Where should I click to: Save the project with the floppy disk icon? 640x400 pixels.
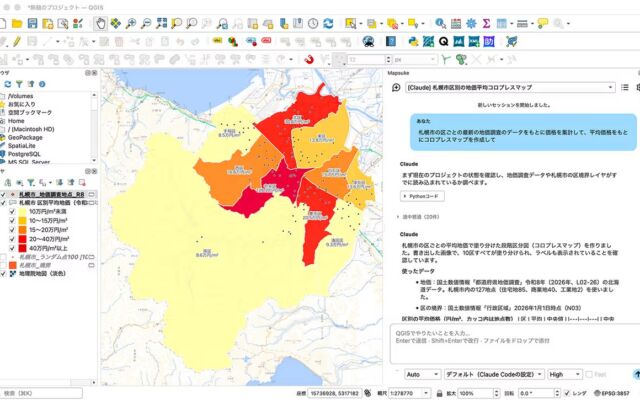point(32,23)
